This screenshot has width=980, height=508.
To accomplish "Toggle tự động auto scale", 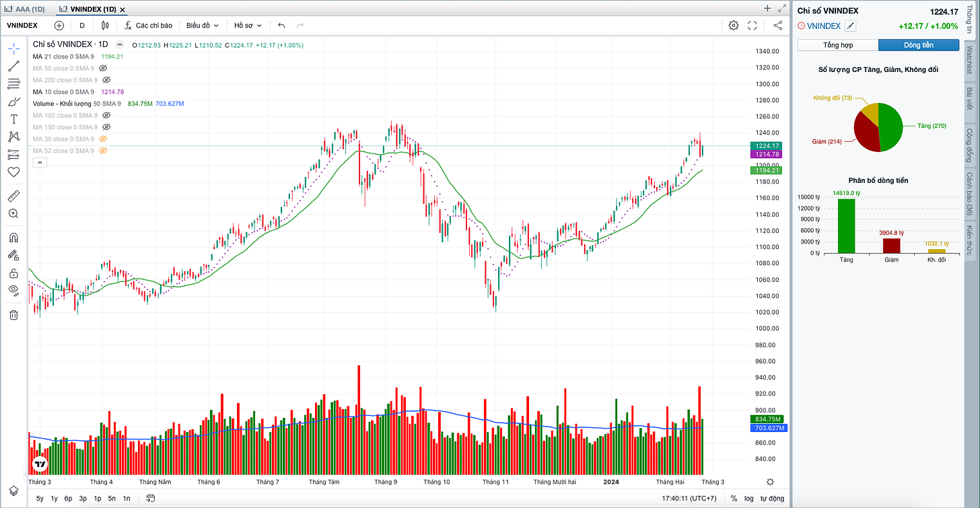I will coord(772,499).
